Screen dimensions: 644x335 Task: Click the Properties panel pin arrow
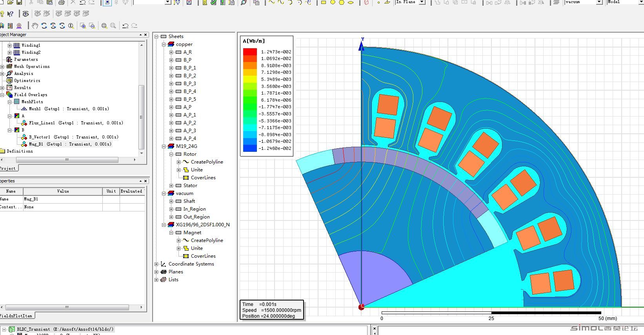pyautogui.click(x=140, y=181)
